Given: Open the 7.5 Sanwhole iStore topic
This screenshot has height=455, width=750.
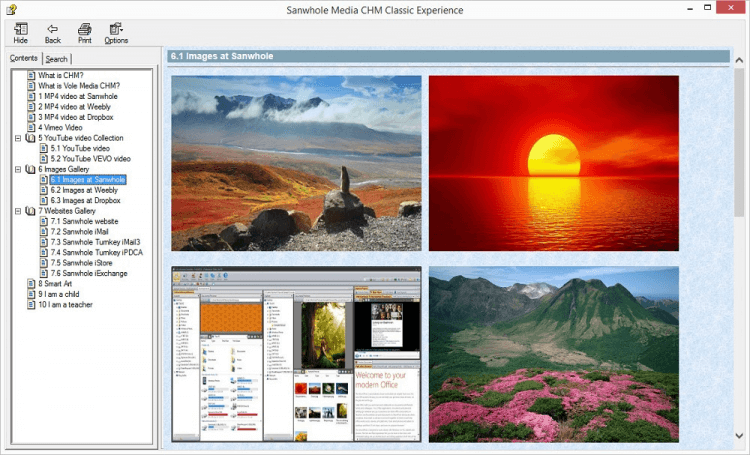Looking at the screenshot, I should (x=81, y=263).
